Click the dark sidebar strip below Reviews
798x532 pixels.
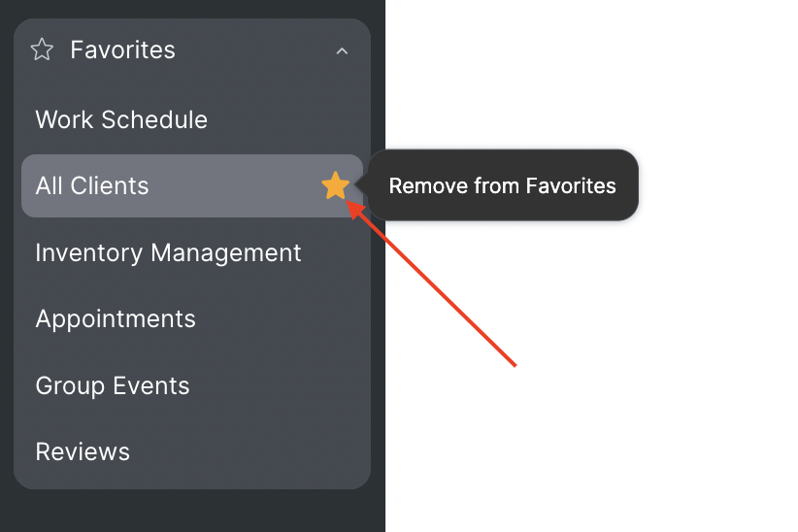coord(192,511)
